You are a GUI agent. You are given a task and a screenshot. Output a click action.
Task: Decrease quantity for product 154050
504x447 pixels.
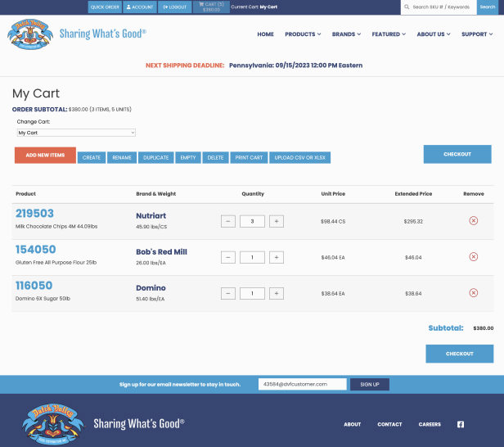tap(228, 257)
